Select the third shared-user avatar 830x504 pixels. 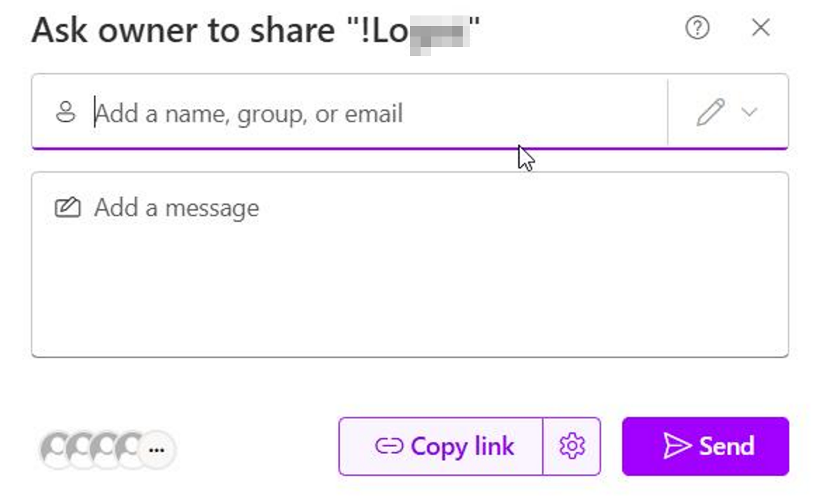coord(106,448)
